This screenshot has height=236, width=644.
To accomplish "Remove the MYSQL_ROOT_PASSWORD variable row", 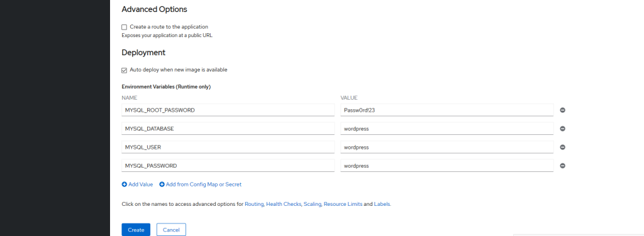I will pyautogui.click(x=563, y=110).
